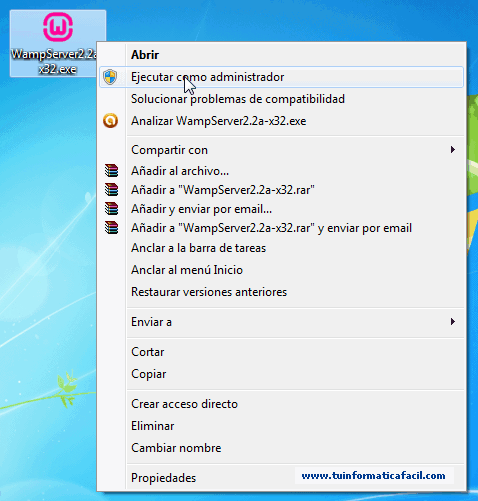Image resolution: width=478 pixels, height=501 pixels.
Task: Select Eliminar from the menu
Action: pos(281,426)
